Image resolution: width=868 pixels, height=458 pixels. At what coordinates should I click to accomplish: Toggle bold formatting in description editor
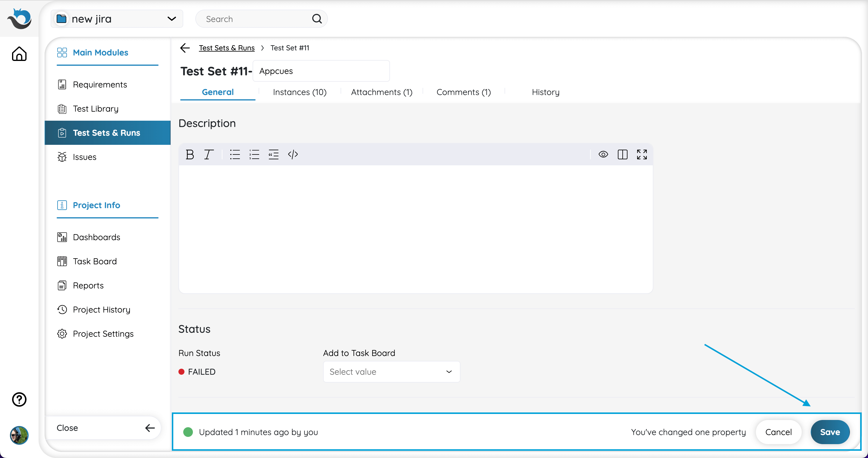tap(190, 154)
